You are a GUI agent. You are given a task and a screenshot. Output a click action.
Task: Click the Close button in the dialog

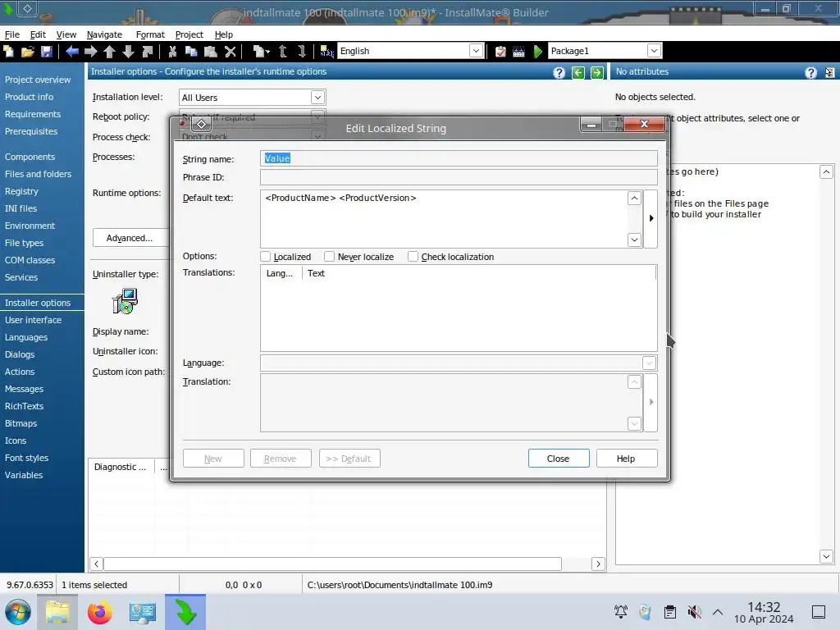click(x=558, y=459)
